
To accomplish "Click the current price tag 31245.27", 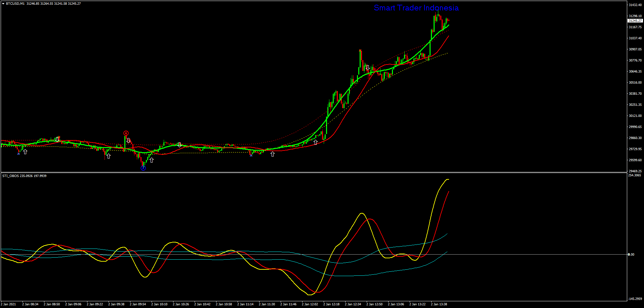I will tap(635, 20).
